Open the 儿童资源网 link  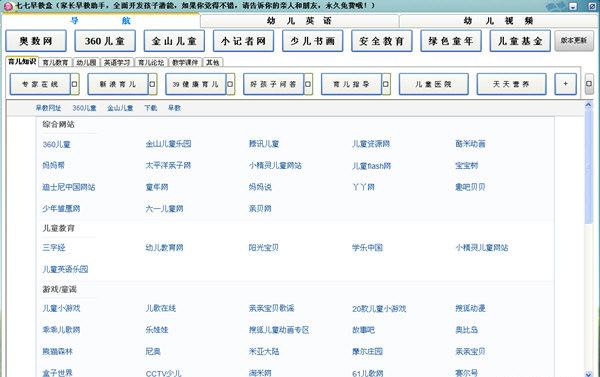click(371, 144)
